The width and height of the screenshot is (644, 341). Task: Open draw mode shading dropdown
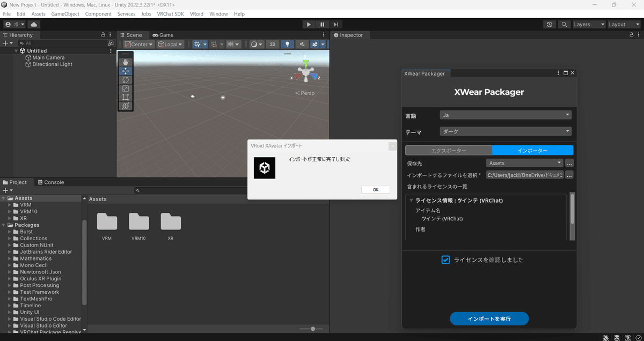257,45
